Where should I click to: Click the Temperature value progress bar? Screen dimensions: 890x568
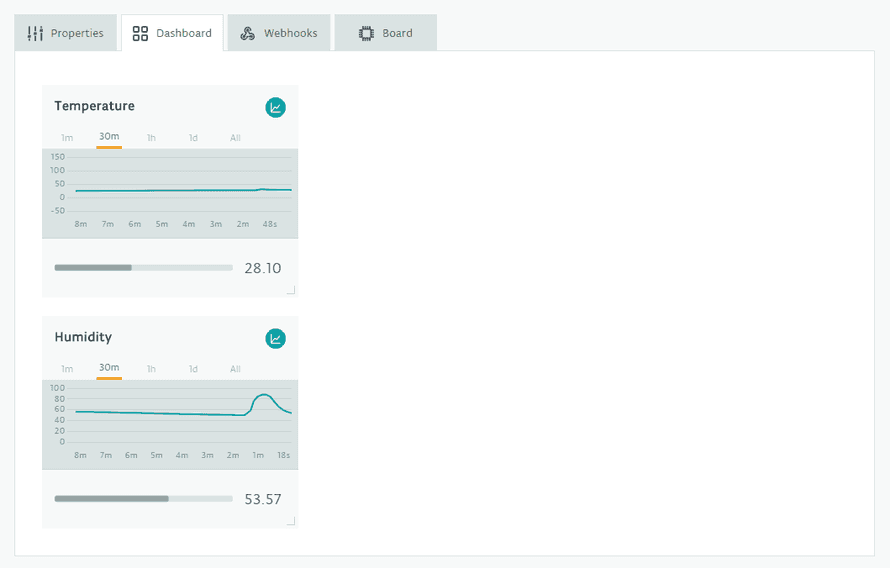pyautogui.click(x=143, y=268)
